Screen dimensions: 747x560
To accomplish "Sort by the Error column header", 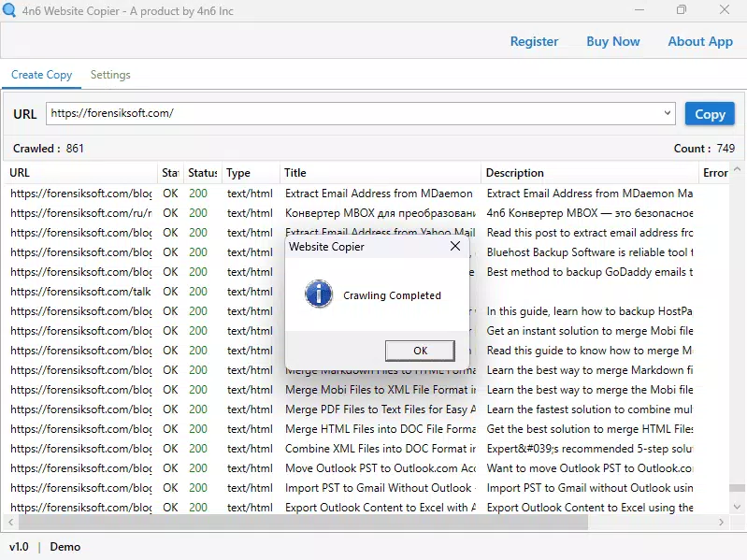I will point(713,173).
